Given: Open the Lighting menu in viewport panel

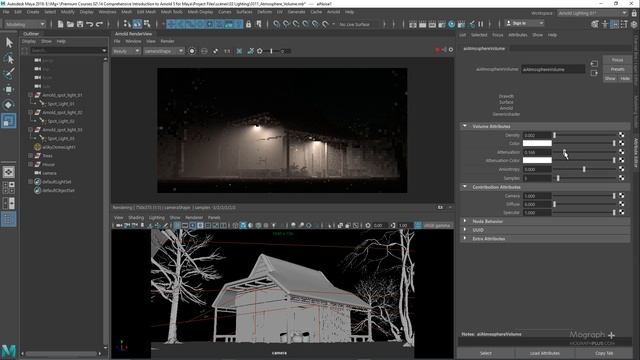Looking at the screenshot, I should tap(156, 218).
